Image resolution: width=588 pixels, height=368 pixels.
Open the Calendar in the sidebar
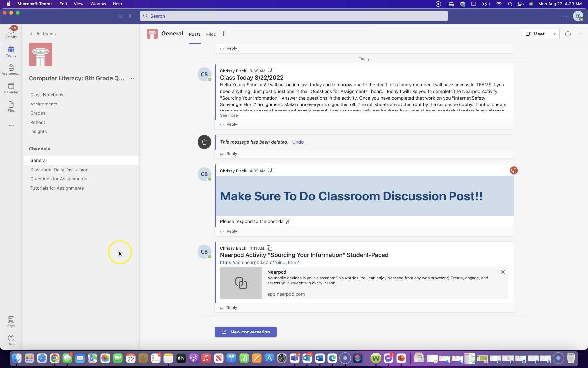11,88
